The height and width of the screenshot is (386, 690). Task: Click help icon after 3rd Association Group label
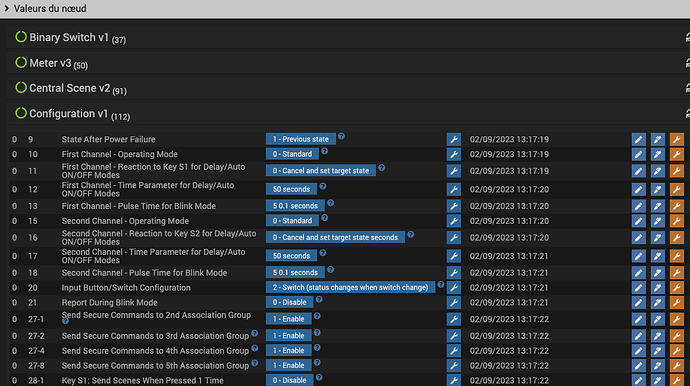(254, 334)
